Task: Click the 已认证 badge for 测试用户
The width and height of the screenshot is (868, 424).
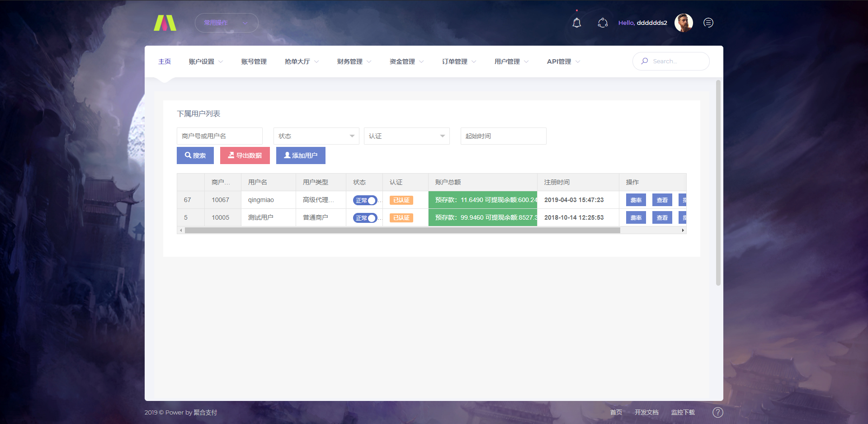Action: point(401,218)
